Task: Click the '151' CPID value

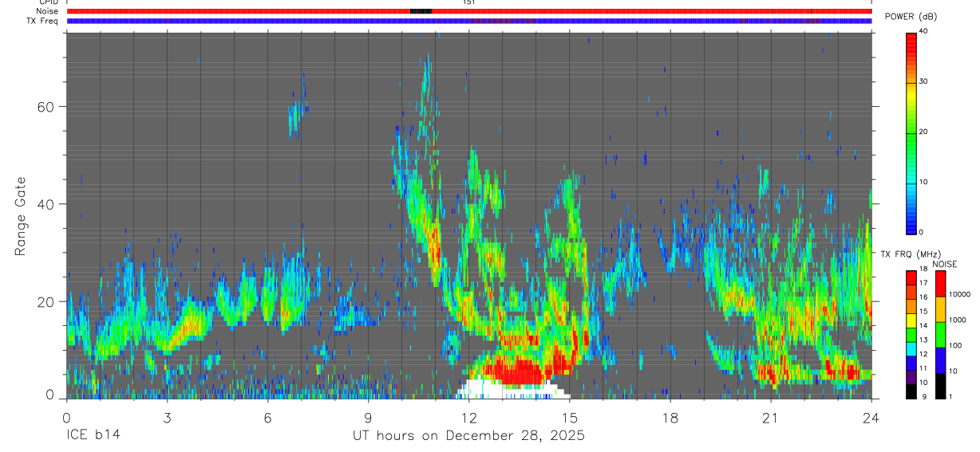Action: tap(469, 2)
